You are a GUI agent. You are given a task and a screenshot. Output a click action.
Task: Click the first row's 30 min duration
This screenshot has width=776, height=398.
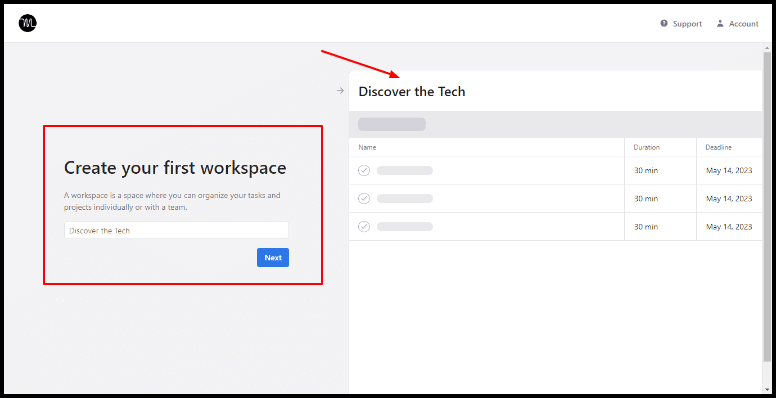(x=646, y=170)
